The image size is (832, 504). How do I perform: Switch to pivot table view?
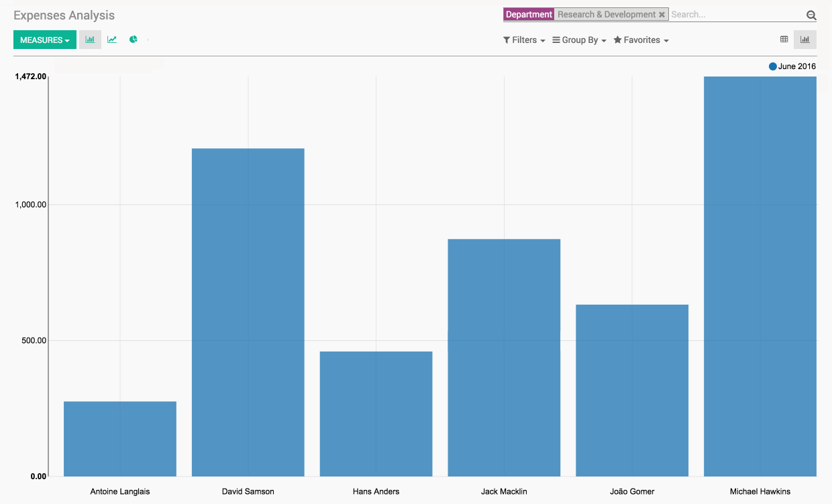click(x=784, y=40)
